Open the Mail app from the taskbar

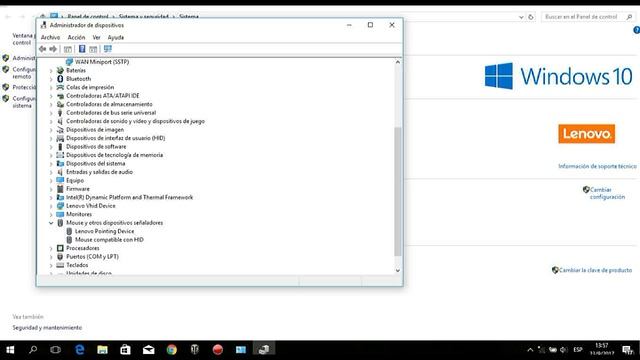coord(149,350)
